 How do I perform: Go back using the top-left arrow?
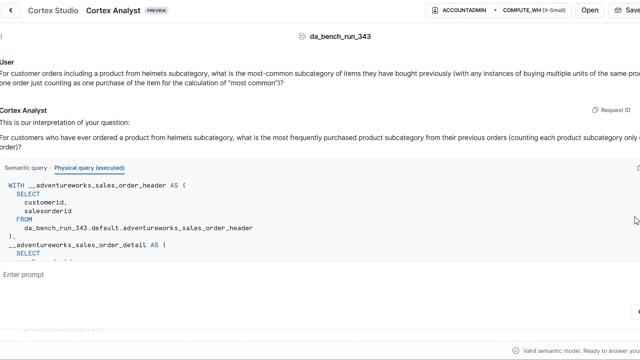coord(11,10)
